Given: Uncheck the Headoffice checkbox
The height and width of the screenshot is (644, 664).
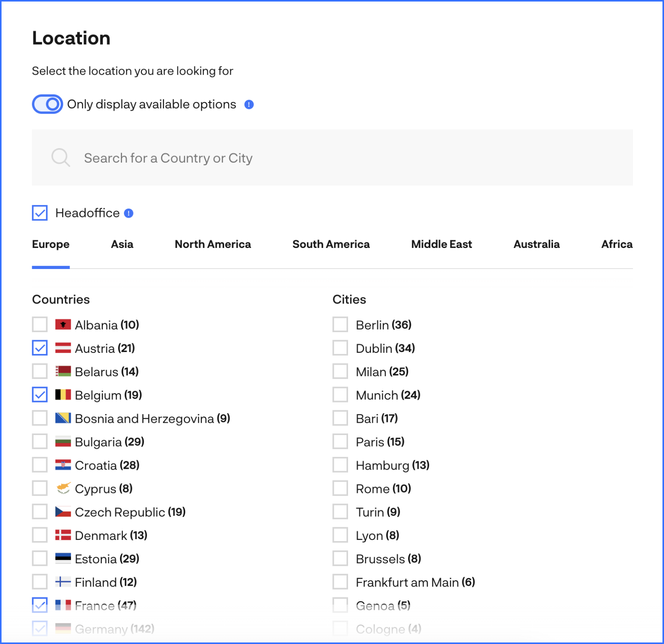Looking at the screenshot, I should [x=40, y=213].
